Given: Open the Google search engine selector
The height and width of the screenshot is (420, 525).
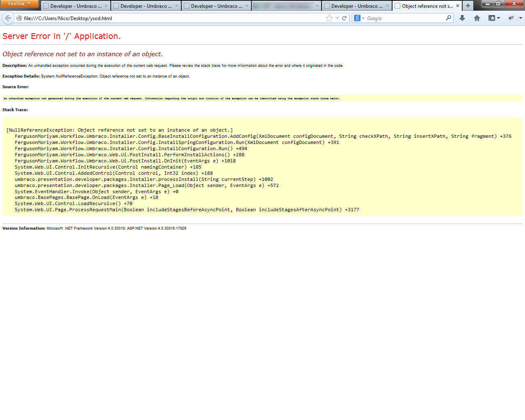Looking at the screenshot, I should pyautogui.click(x=359, y=18).
